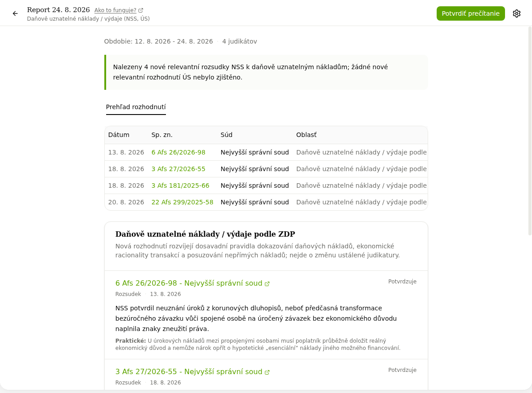
Task: Click the Oblasť column header
Action: [x=306, y=135]
